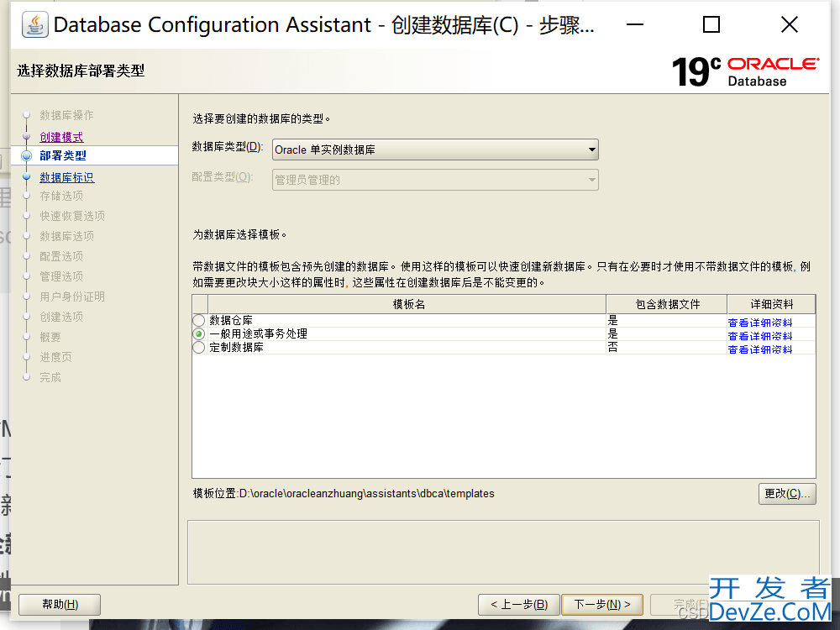Select the 一般用途或事务处理 radio button
The image size is (840, 630).
tap(199, 333)
